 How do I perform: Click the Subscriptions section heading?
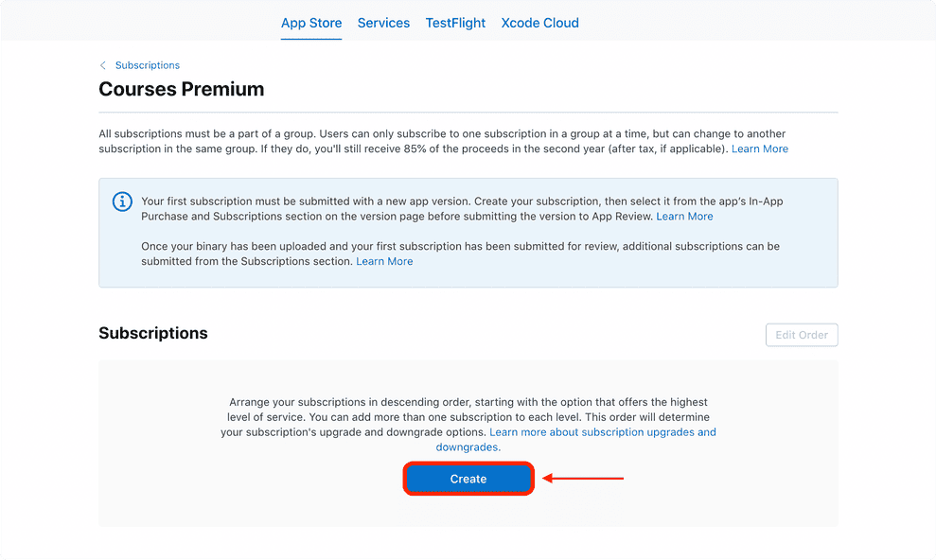pyautogui.click(x=153, y=333)
